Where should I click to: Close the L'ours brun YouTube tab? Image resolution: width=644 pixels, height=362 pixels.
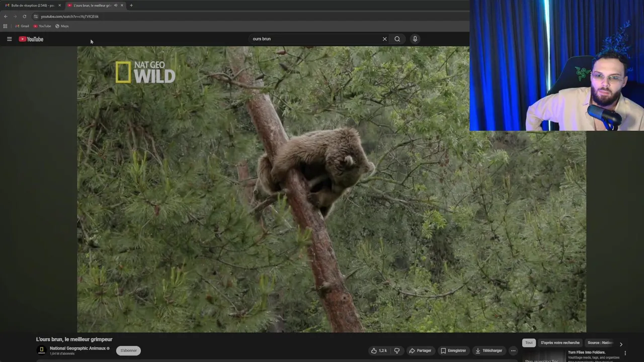[122, 6]
